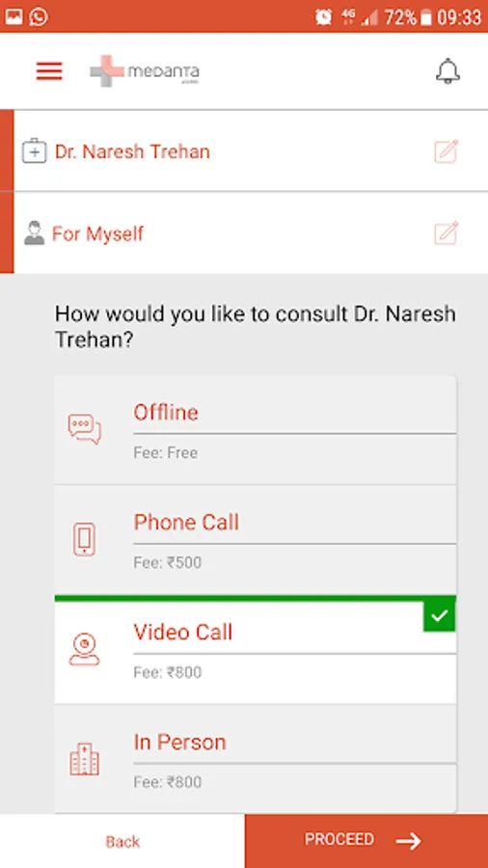Screen dimensions: 488x868
Task: Proceed to the next step
Action: [x=366, y=841]
